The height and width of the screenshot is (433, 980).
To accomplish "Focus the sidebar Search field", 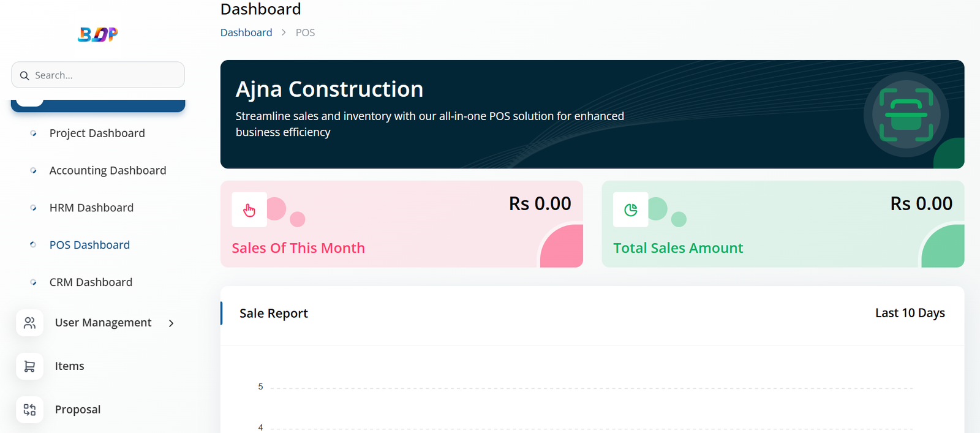I will click(x=104, y=75).
